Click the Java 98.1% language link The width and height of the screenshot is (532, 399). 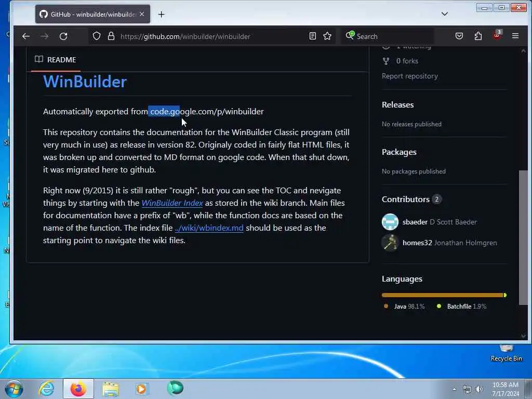[x=404, y=307]
